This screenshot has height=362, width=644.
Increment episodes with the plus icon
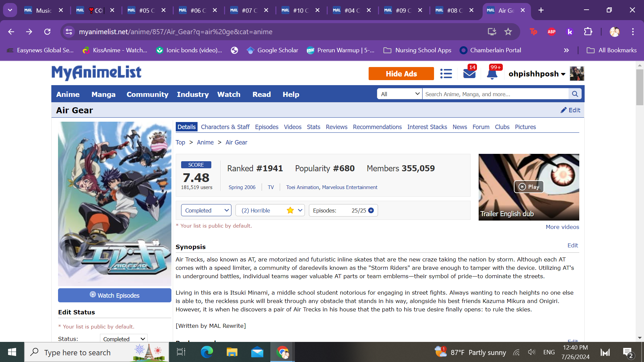coord(371,210)
